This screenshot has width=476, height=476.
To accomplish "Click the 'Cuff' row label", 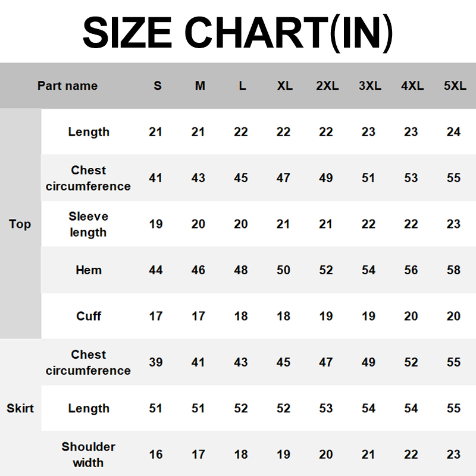I will coord(89,316).
